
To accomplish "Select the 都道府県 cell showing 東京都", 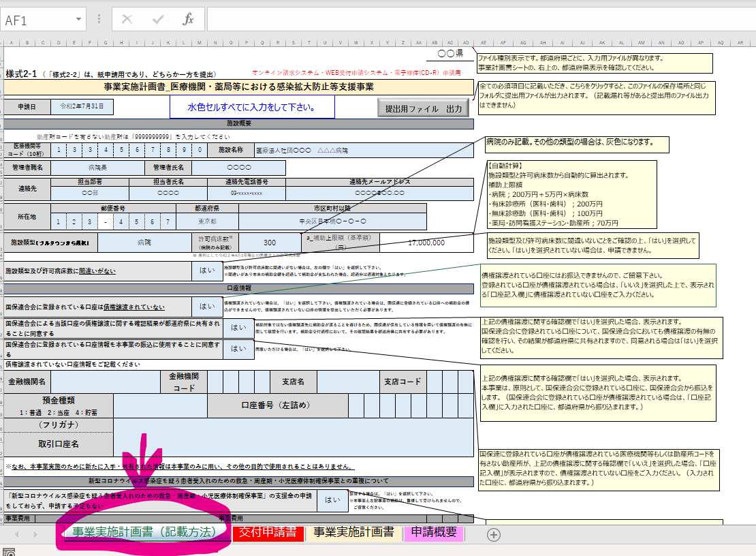I will click(x=207, y=221).
